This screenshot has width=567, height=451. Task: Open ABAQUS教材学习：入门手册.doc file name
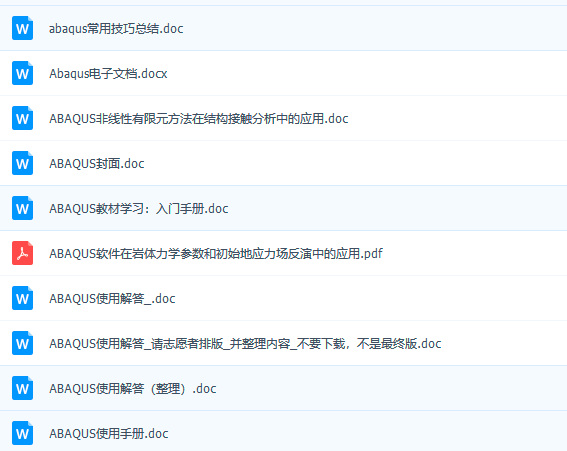tap(138, 208)
